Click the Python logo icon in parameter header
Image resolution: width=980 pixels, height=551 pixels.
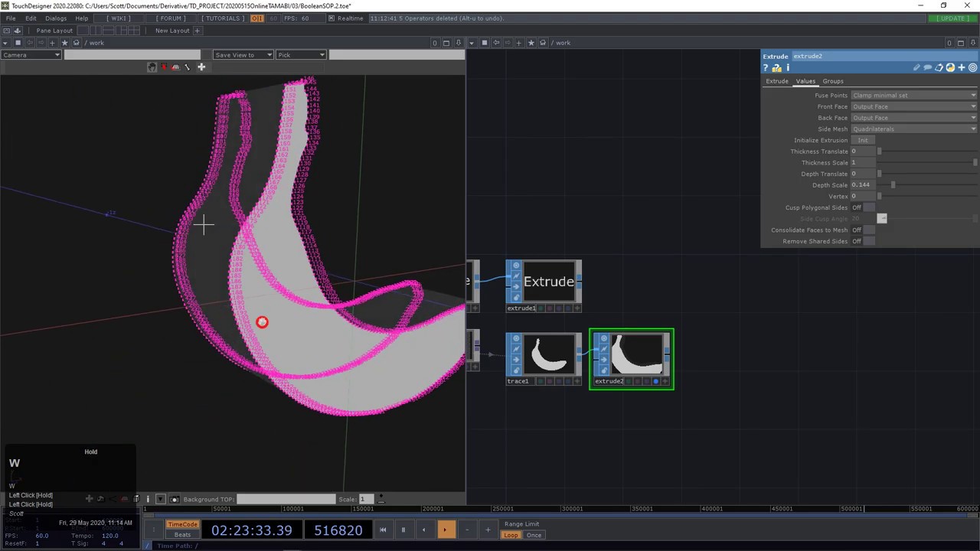point(950,68)
